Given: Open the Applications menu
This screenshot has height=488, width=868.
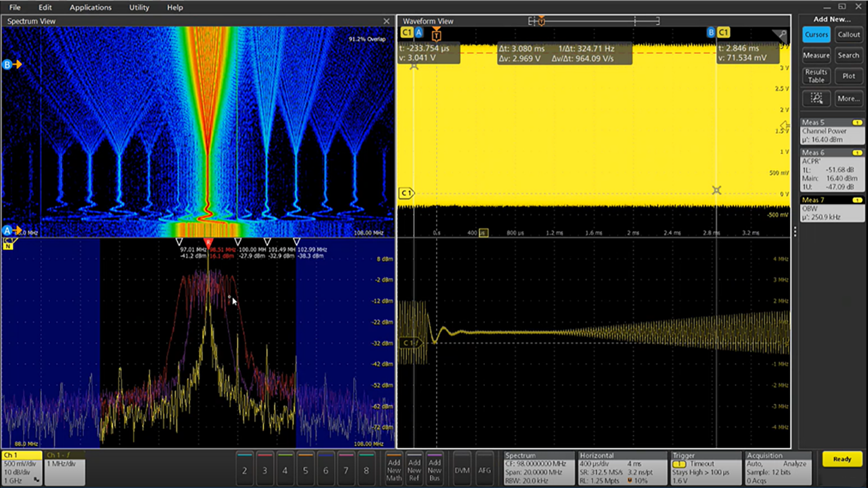Looking at the screenshot, I should click(x=90, y=7).
